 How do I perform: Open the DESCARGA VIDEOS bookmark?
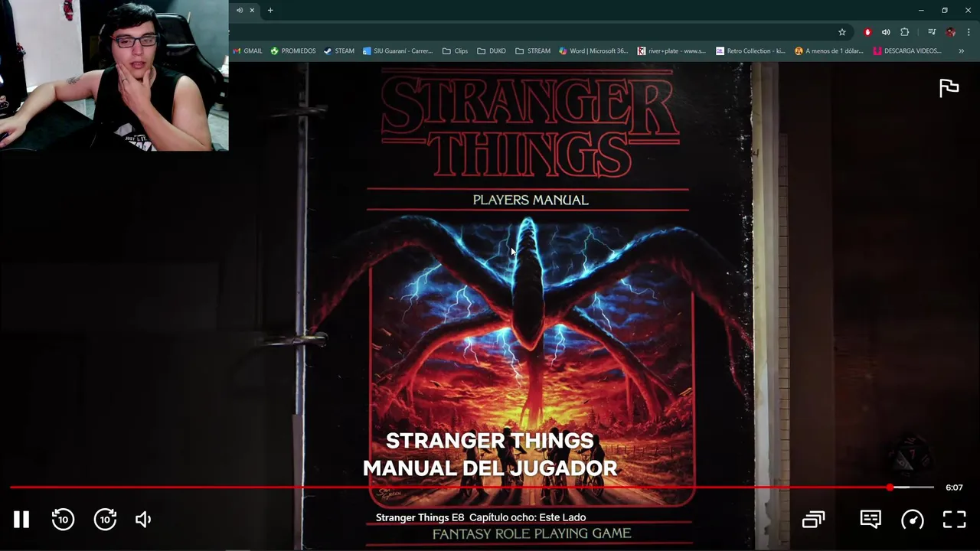pyautogui.click(x=908, y=51)
